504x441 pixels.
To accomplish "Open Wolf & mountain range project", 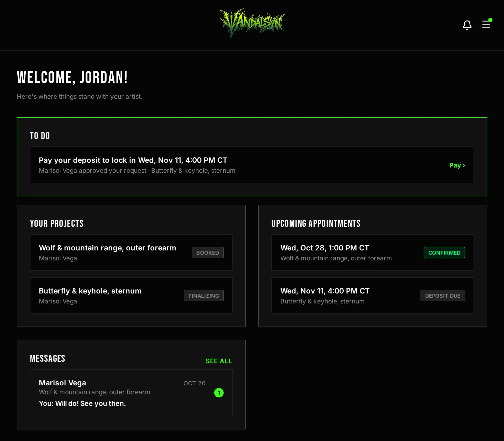I will tap(131, 253).
